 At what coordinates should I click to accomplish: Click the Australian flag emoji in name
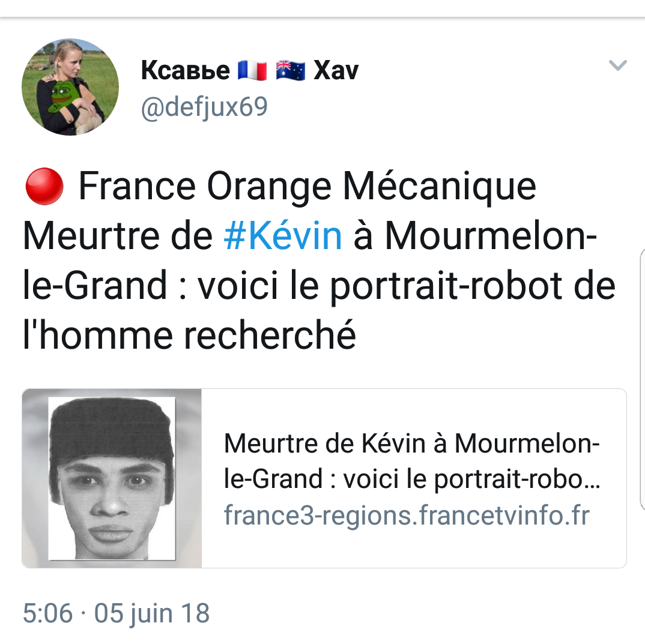pyautogui.click(x=291, y=71)
